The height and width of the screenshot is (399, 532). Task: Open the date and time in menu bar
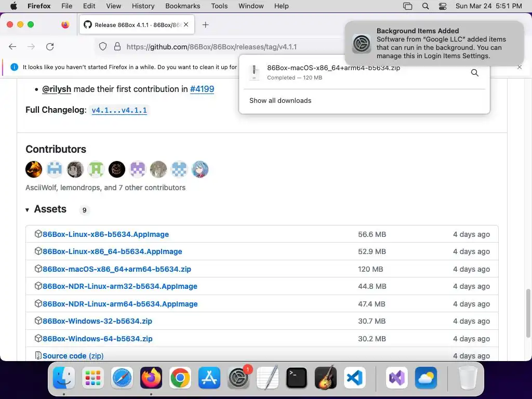point(488,6)
